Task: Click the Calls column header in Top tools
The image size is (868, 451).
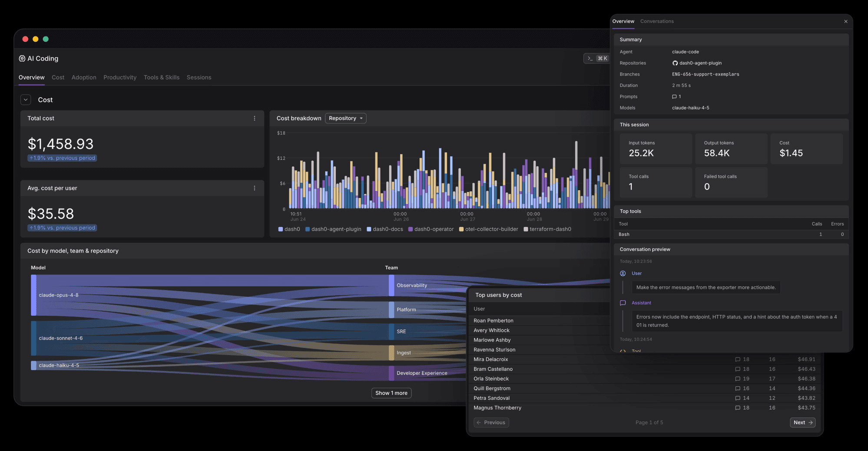Action: click(817, 224)
